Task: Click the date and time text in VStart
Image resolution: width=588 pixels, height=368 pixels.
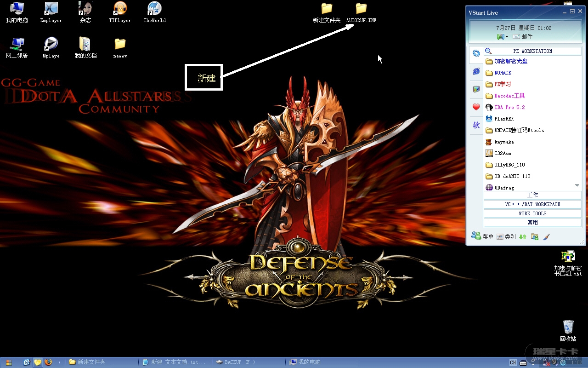Action: (x=524, y=28)
